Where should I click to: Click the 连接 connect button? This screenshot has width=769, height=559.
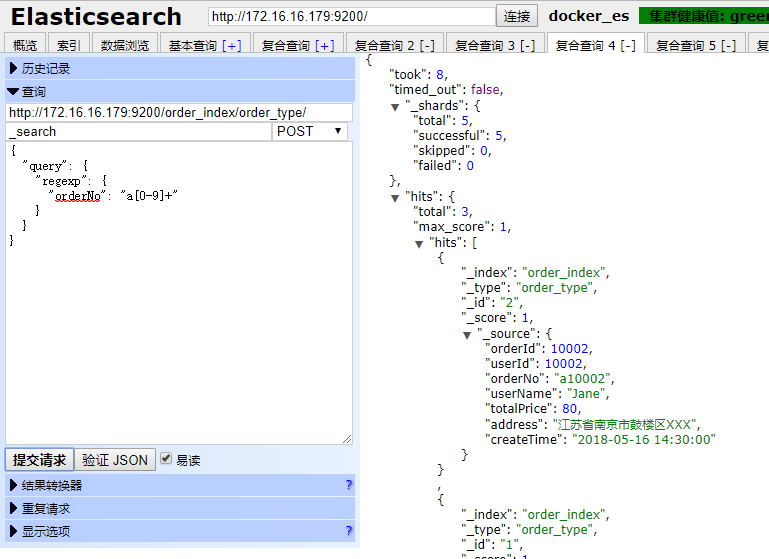pyautogui.click(x=517, y=17)
